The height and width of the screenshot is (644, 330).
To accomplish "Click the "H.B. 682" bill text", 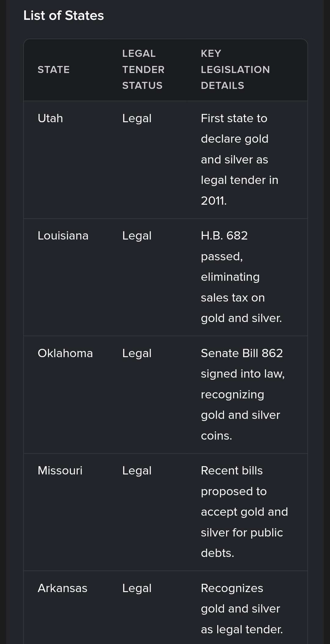I will [x=224, y=236].
